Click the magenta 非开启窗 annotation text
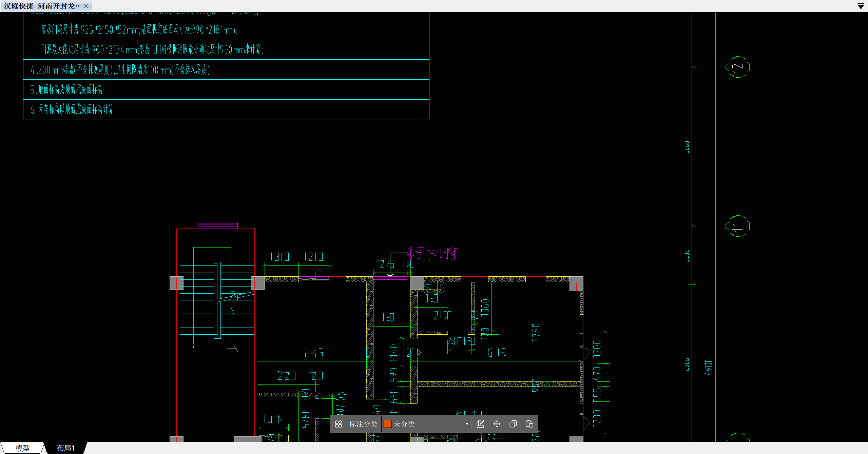The height and width of the screenshot is (454, 868). tap(432, 253)
